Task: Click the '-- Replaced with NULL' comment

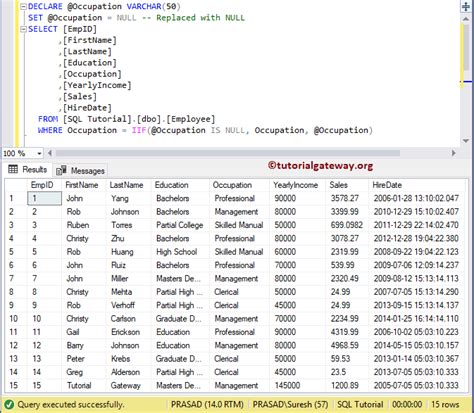Action: [193, 18]
